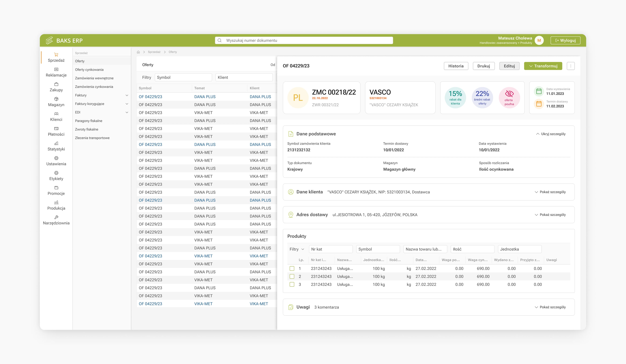Collapse Dane podstawowe with Ukryj szczegóły
Screen dimensions: 626x364
[x=551, y=134]
